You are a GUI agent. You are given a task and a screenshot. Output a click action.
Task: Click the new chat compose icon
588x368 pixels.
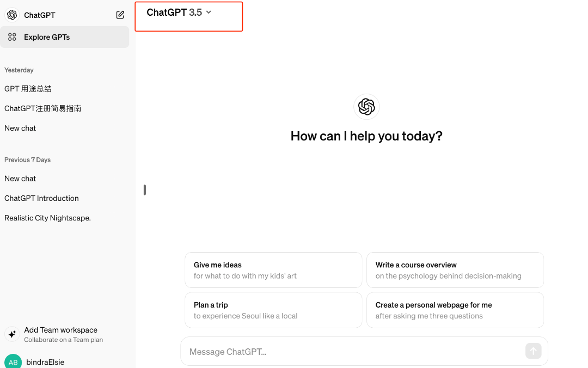click(120, 15)
